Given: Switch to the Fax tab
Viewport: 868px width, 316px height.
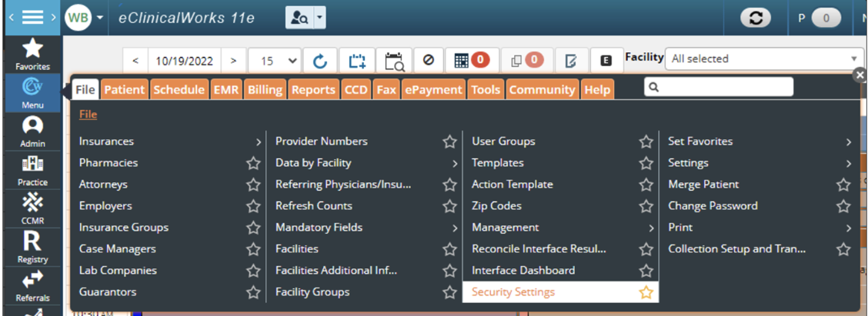Looking at the screenshot, I should point(386,90).
